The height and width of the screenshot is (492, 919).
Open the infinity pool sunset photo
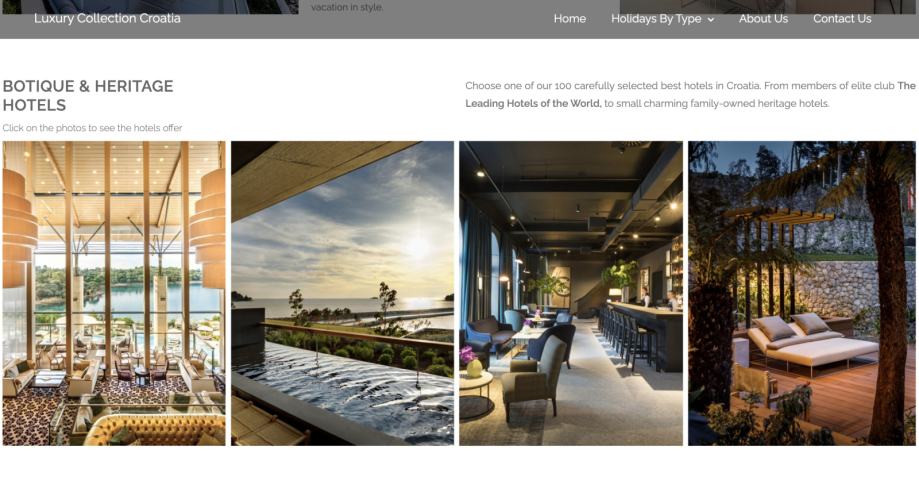click(342, 293)
